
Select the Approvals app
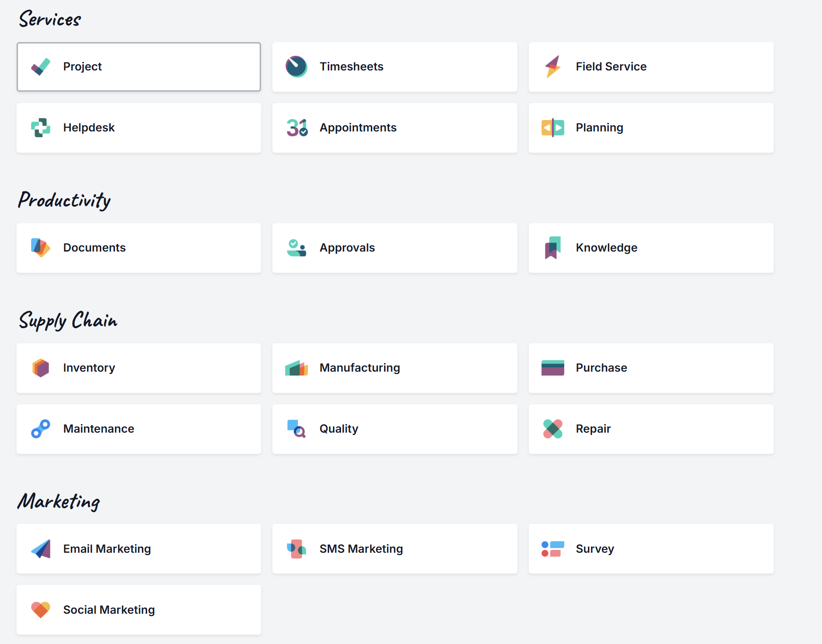(394, 248)
